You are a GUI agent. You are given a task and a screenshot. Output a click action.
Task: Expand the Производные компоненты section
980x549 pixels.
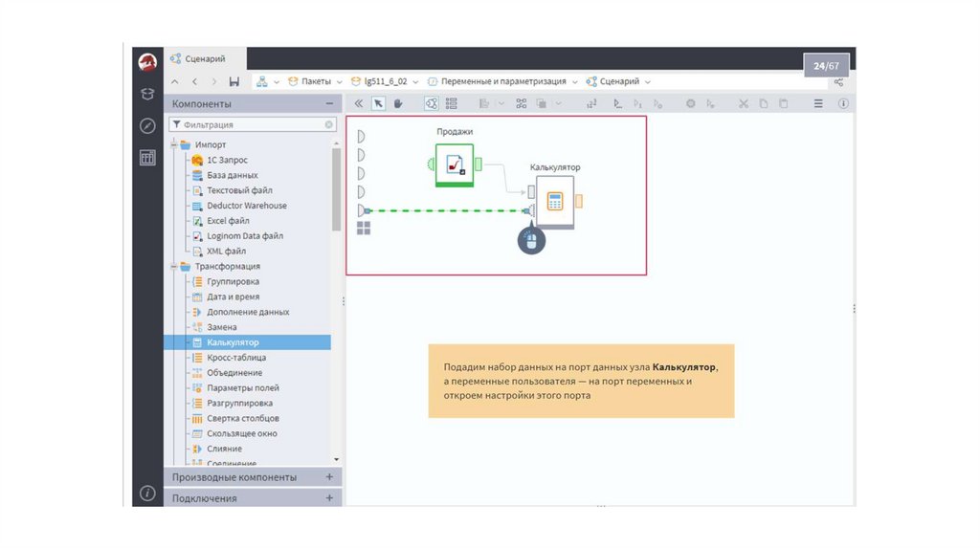[329, 476]
